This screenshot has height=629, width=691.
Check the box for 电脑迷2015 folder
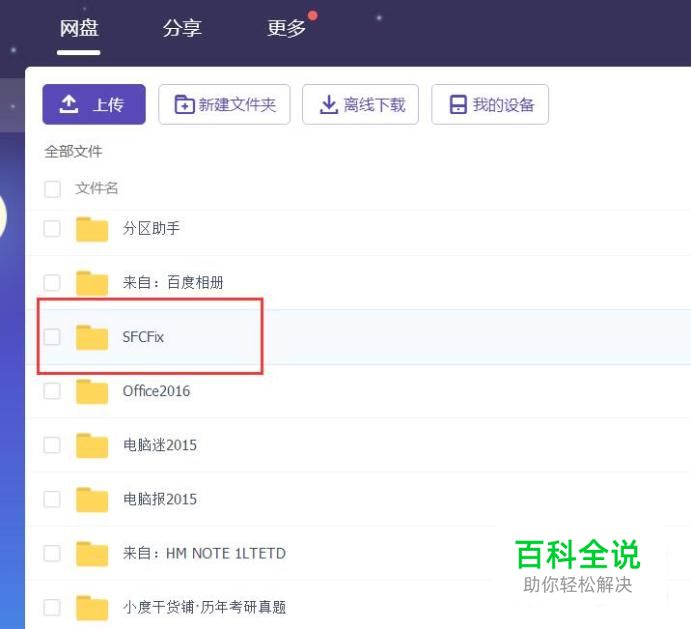click(52, 445)
